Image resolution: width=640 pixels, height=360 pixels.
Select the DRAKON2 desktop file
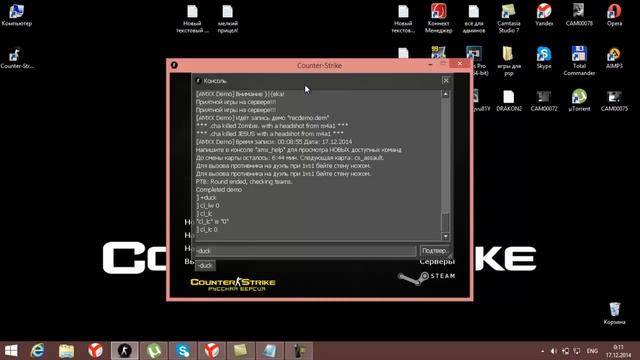click(x=509, y=101)
